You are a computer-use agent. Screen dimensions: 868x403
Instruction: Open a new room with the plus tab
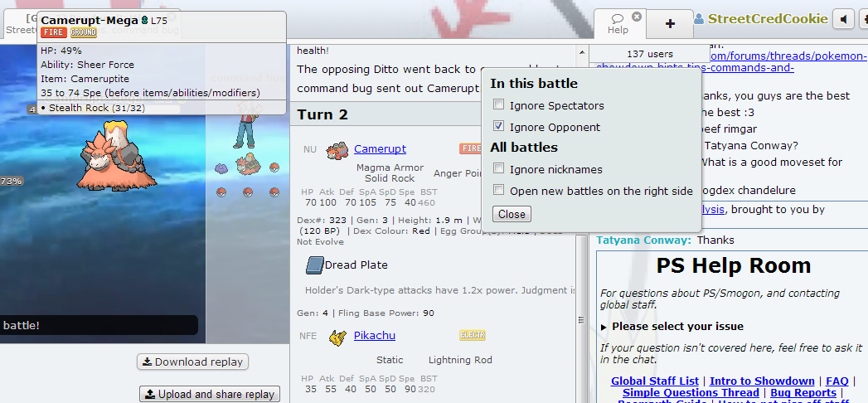tap(670, 24)
